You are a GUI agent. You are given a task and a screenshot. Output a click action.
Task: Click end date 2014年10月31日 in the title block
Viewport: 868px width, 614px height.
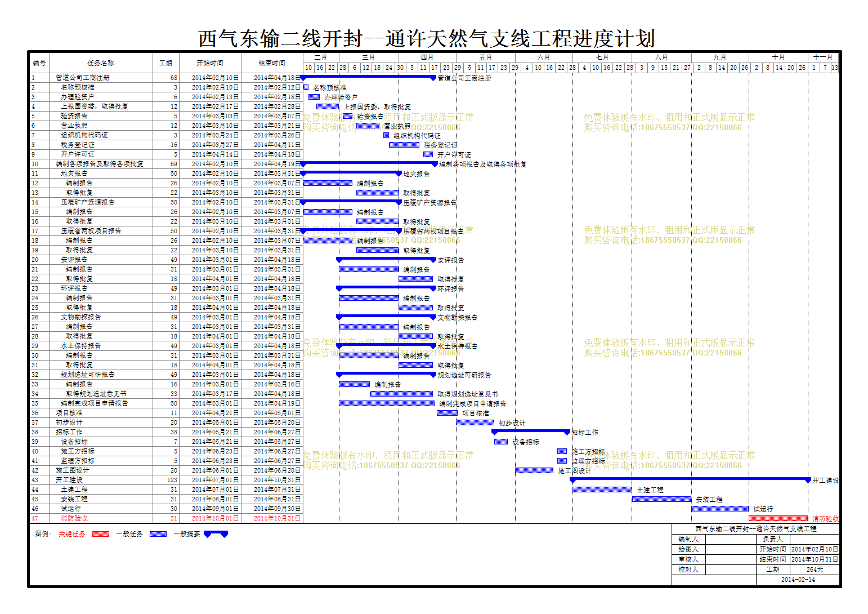tap(815, 559)
